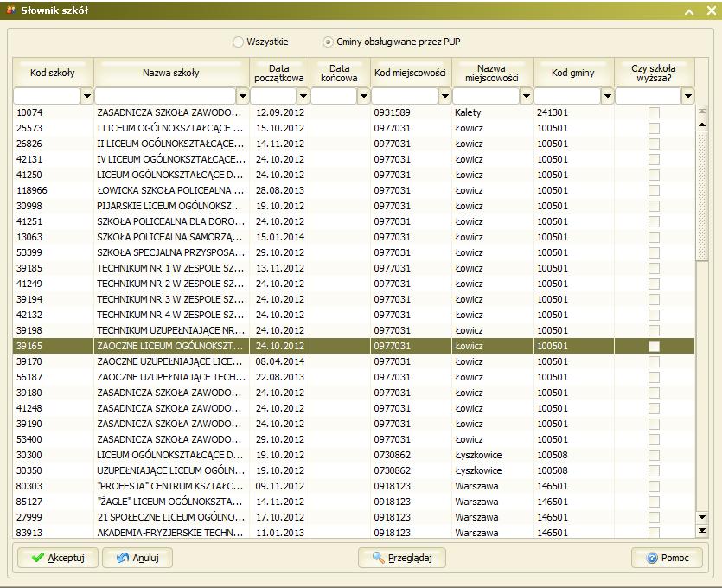Open the Przeglądaj browse button
Screen dimensions: 722x588
pyautogui.click(x=402, y=558)
